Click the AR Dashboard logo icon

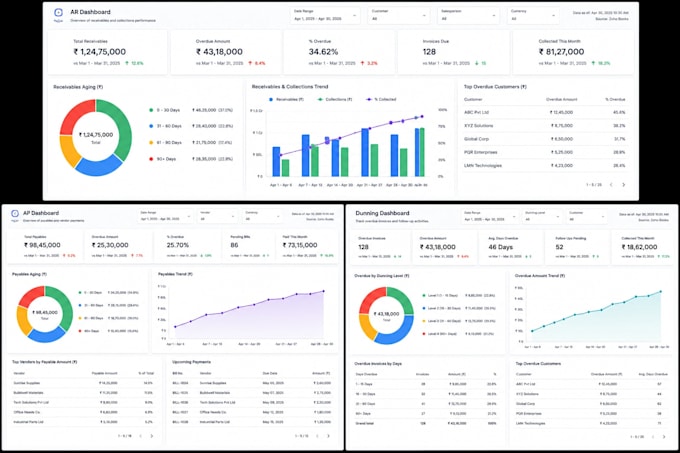(58, 12)
